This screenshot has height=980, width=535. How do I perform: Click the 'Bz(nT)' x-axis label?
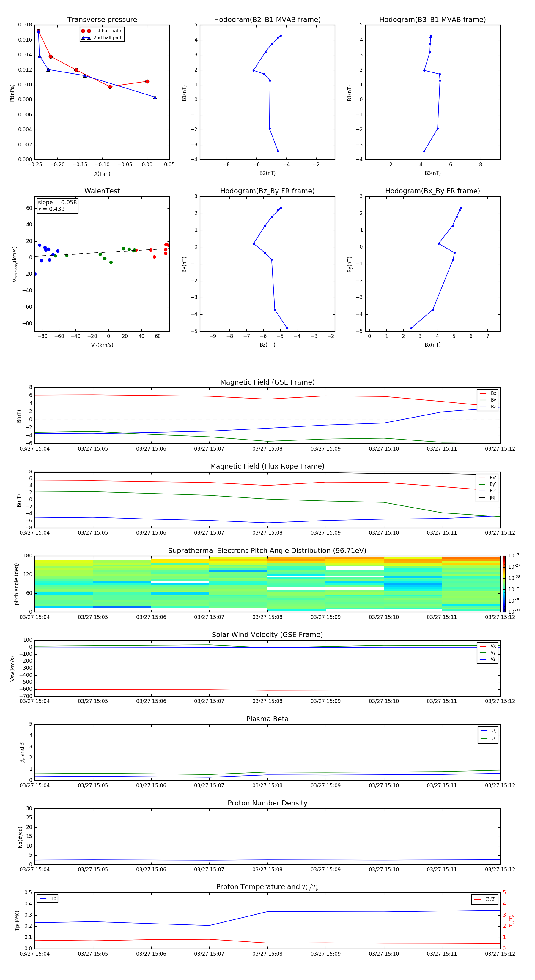pos(267,345)
